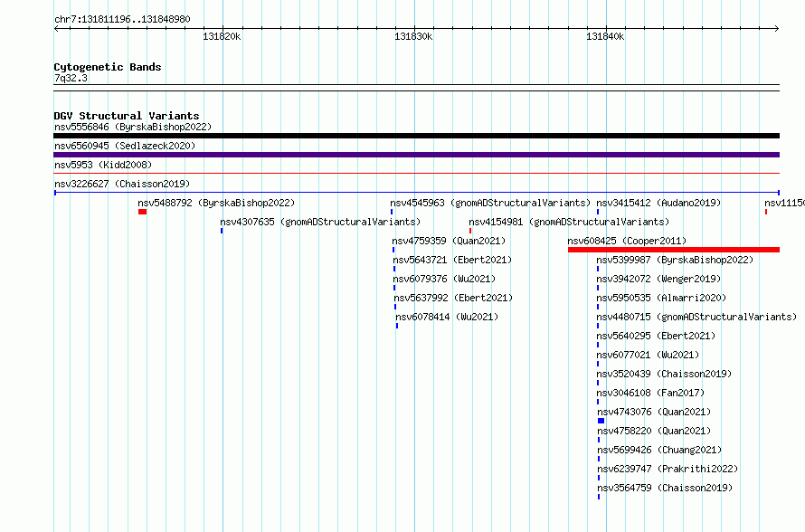
Task: Click the 131820k ruler label
Action: (x=222, y=36)
